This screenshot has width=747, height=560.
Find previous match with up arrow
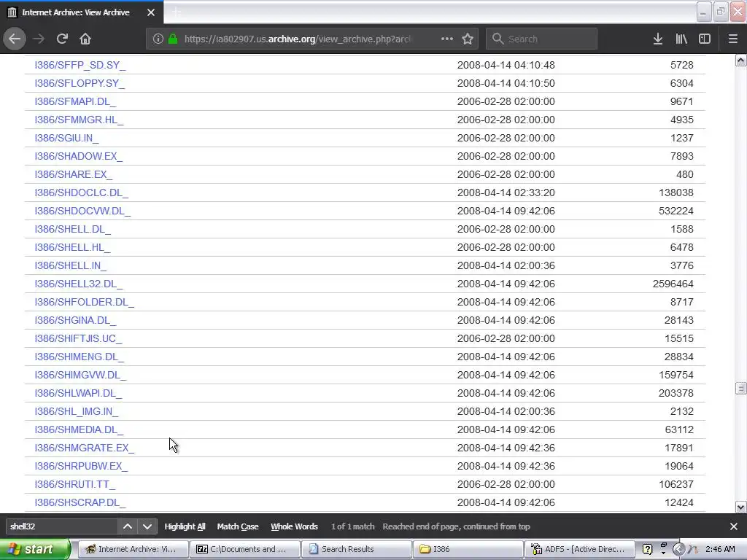128,526
